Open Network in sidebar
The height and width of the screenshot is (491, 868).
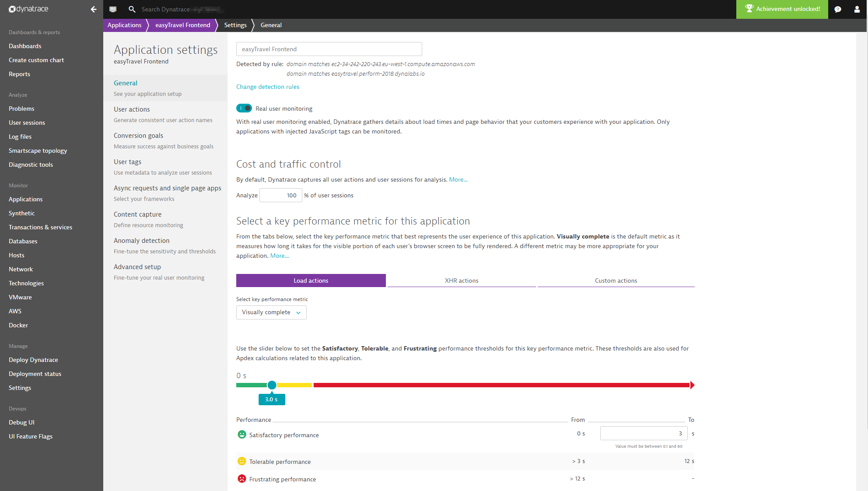[x=21, y=269]
